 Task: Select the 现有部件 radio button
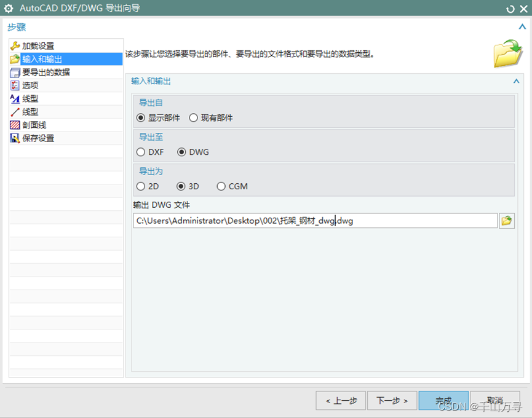click(193, 118)
